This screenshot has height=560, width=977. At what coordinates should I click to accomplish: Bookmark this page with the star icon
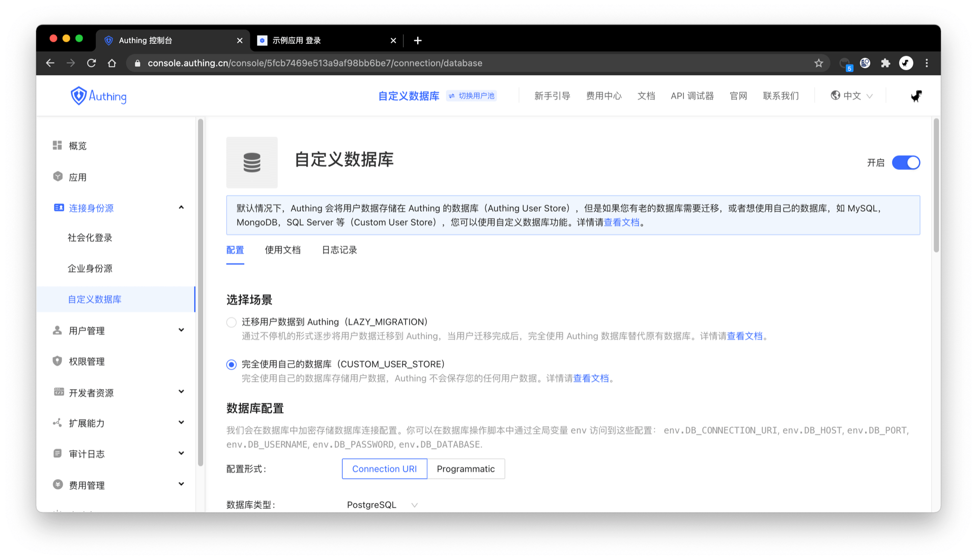[818, 63]
